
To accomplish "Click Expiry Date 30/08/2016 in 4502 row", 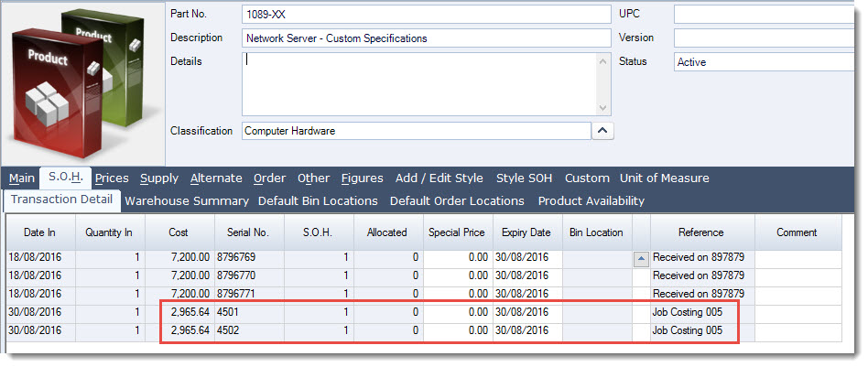I will tap(527, 330).
